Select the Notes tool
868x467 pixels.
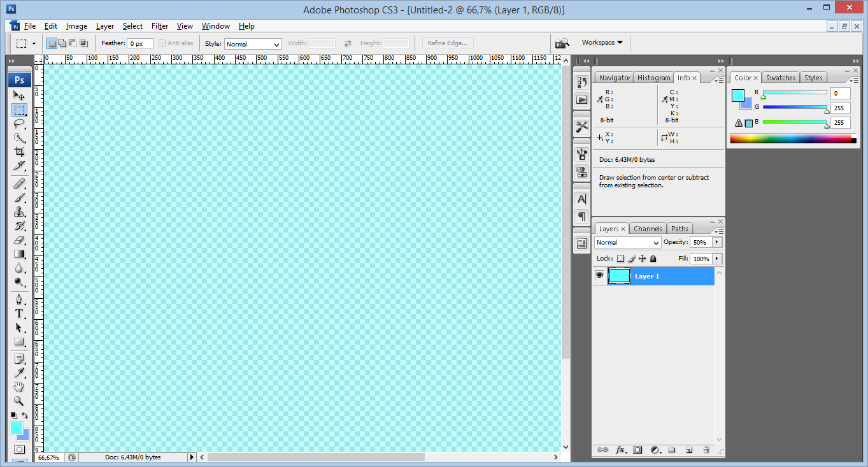pos(19,359)
